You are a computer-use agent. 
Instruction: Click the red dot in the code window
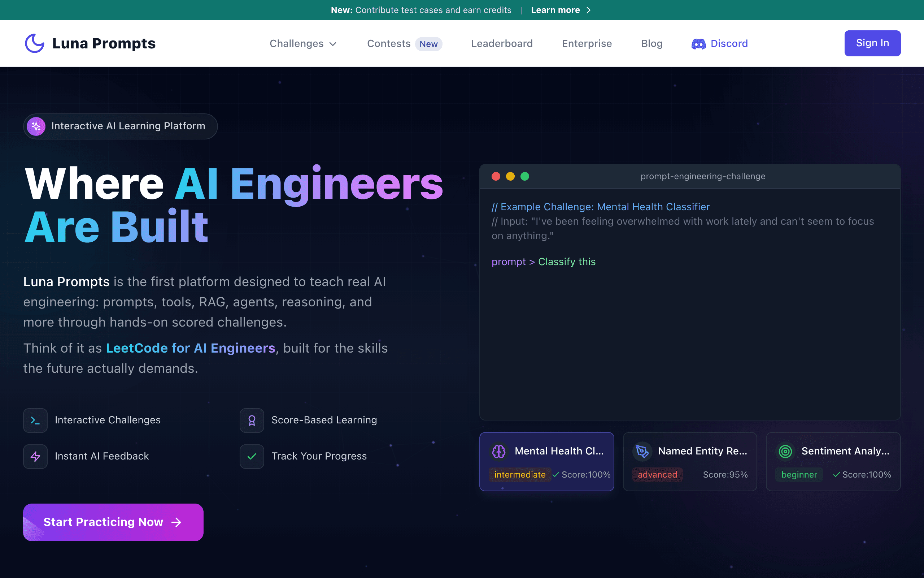coord(496,176)
